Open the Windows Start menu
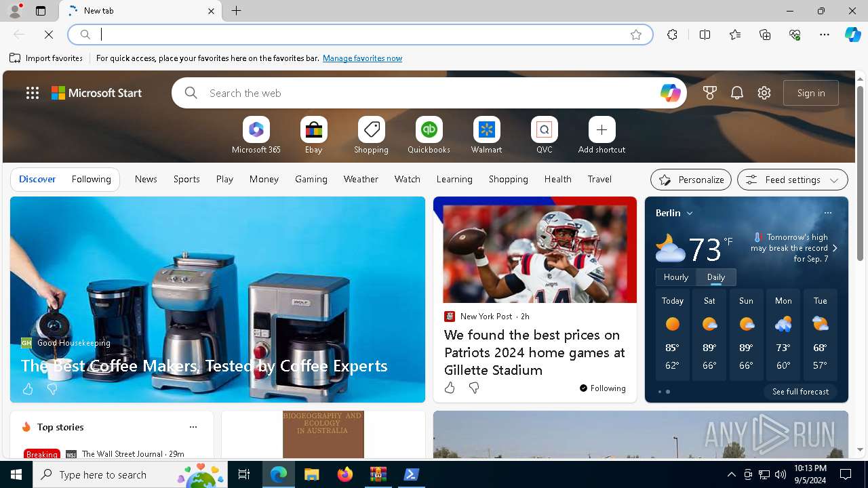 pyautogui.click(x=16, y=474)
